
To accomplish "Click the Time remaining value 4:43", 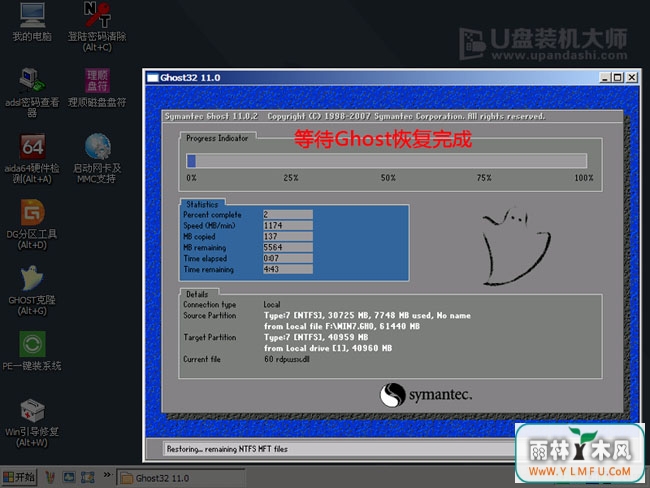I will coord(288,269).
